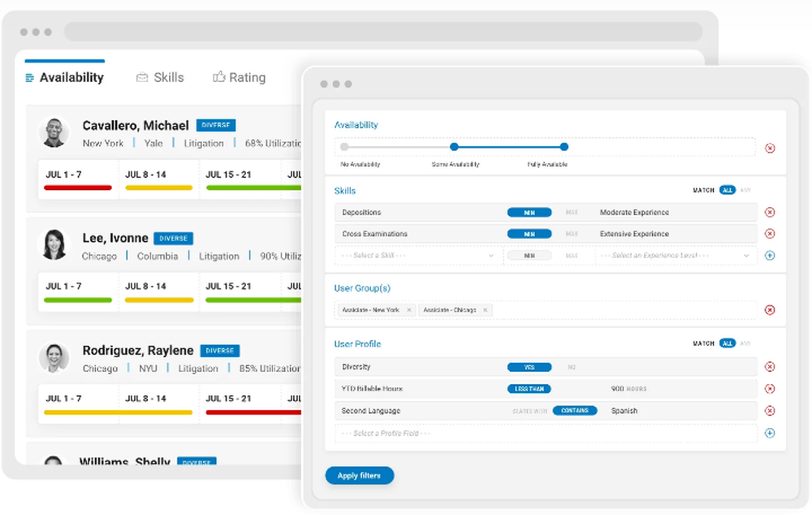The width and height of the screenshot is (812, 518).
Task: Choose CONTAINS for Second Language
Action: [575, 410]
